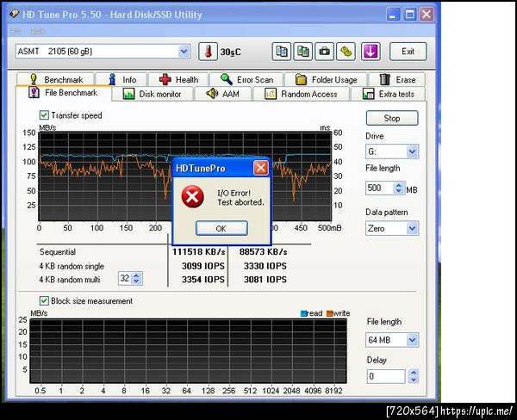The height and width of the screenshot is (420, 517).
Task: Click the 4 KB random single label
Action: coord(72,266)
